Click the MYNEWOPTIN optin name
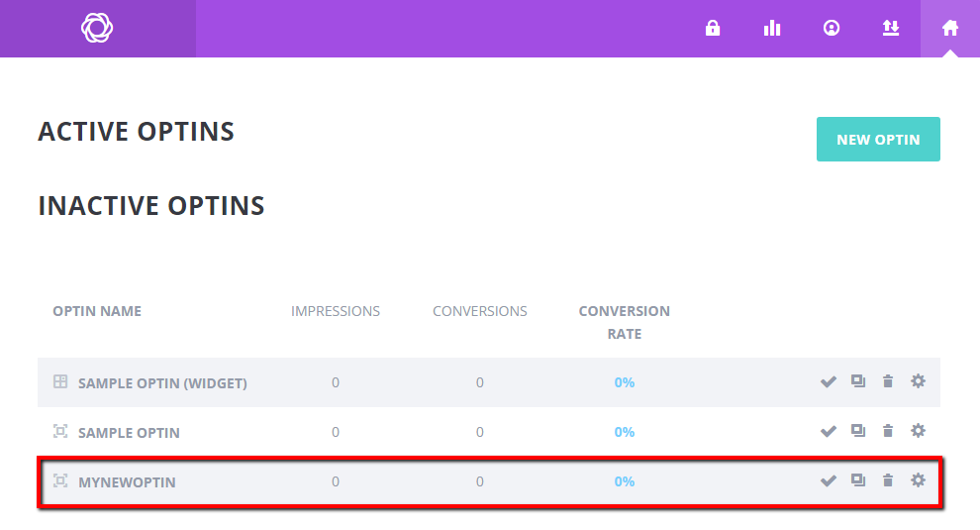Screen dimensions: 980x530 click(x=127, y=482)
